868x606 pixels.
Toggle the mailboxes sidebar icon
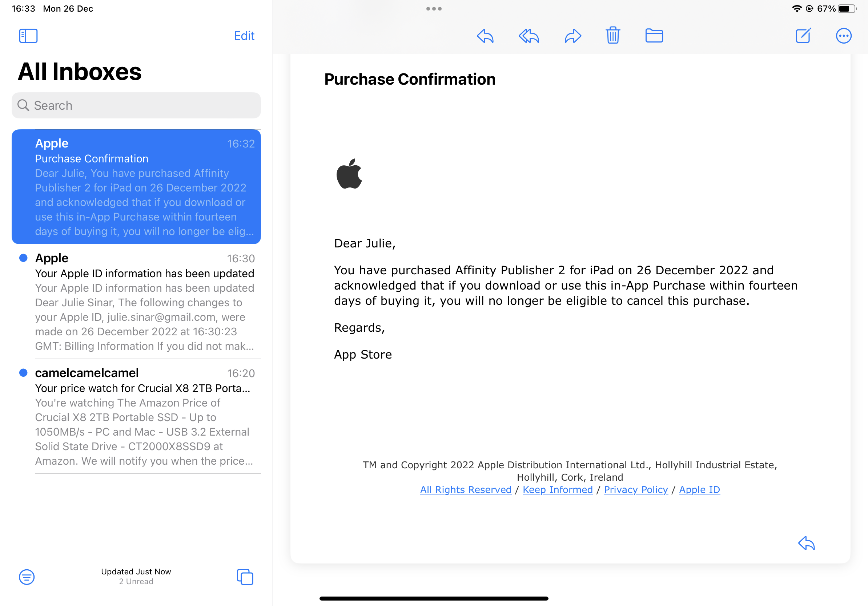click(28, 36)
